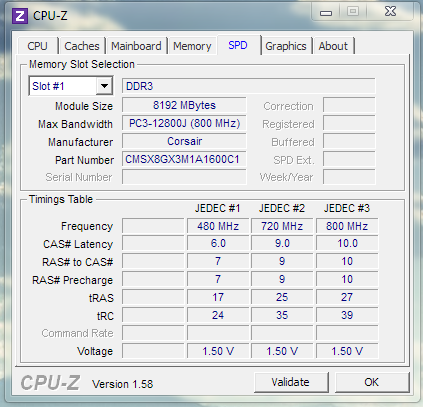
Task: Go to the Graphics tab
Action: [x=286, y=46]
